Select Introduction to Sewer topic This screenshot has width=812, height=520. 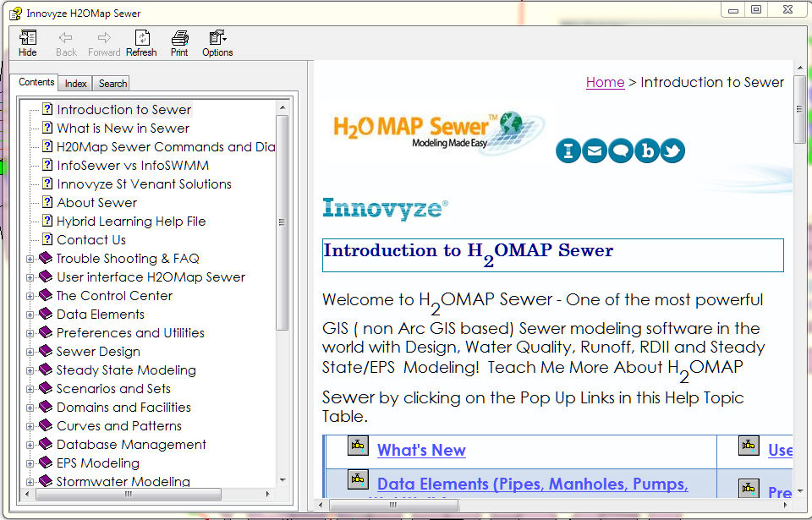coord(123,110)
